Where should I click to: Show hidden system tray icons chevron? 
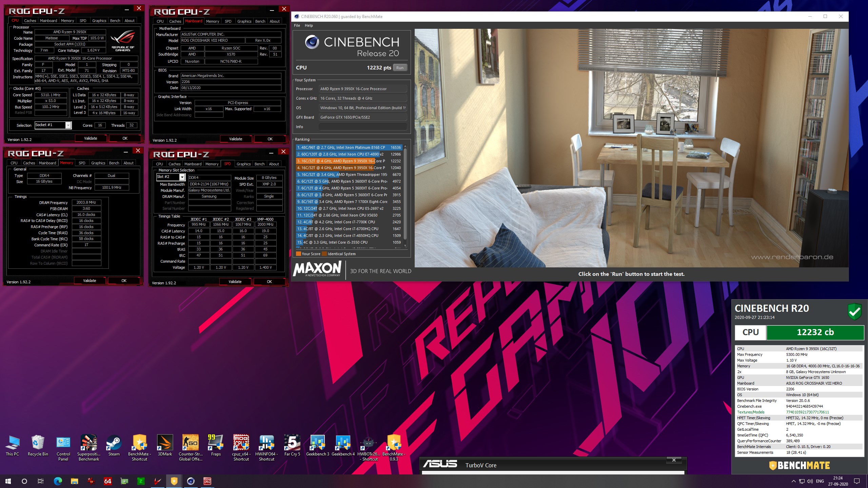tap(793, 481)
